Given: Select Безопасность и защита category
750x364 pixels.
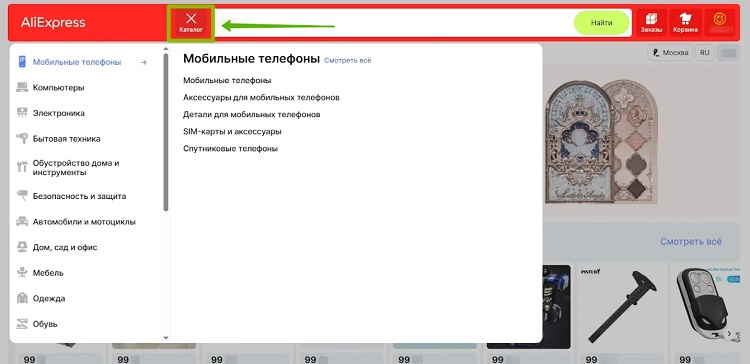Looking at the screenshot, I should [x=79, y=196].
